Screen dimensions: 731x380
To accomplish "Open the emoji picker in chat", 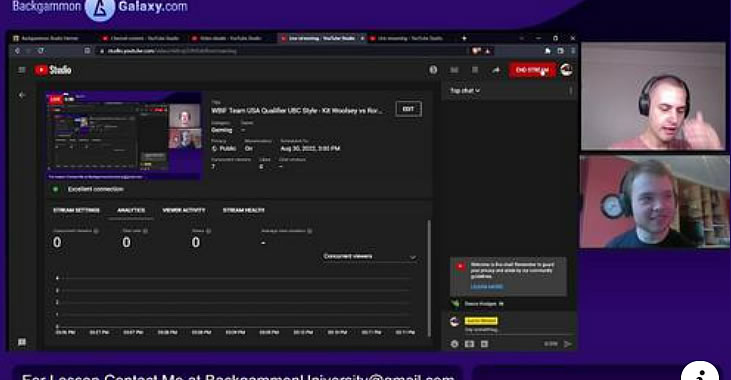I will 455,344.
